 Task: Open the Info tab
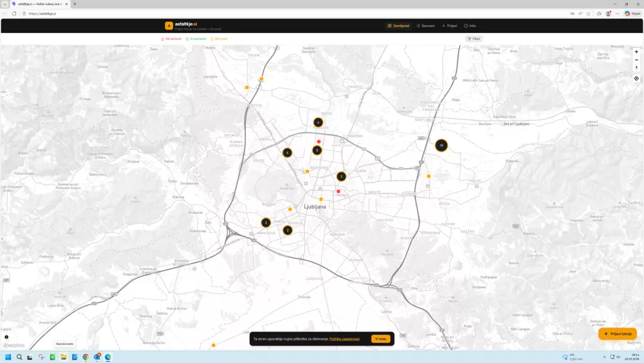[x=470, y=26]
